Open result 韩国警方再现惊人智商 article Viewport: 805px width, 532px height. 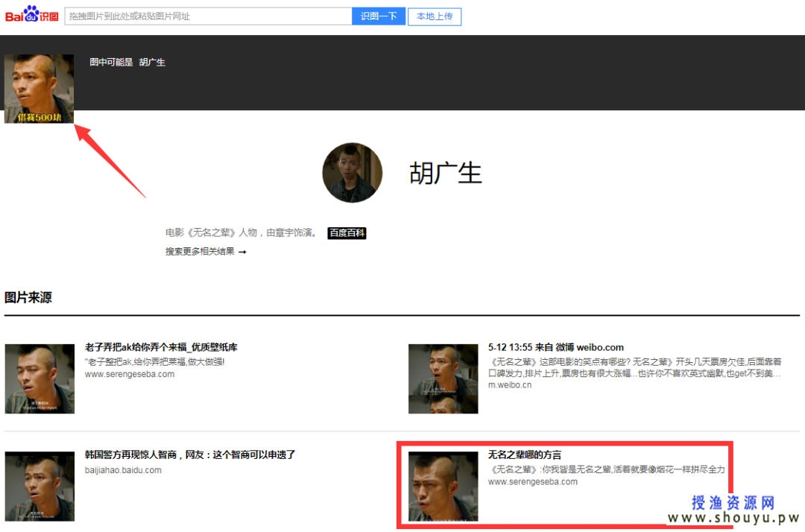pyautogui.click(x=190, y=455)
